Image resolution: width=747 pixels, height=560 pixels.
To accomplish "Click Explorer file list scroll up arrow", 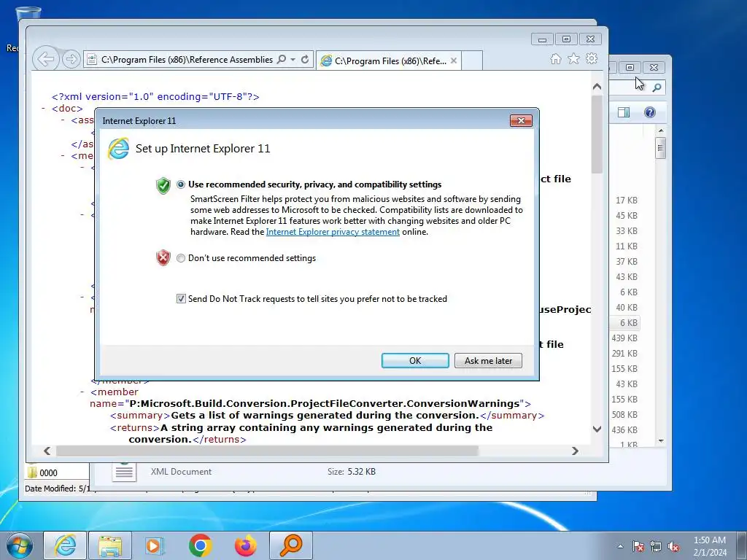I will point(660,130).
